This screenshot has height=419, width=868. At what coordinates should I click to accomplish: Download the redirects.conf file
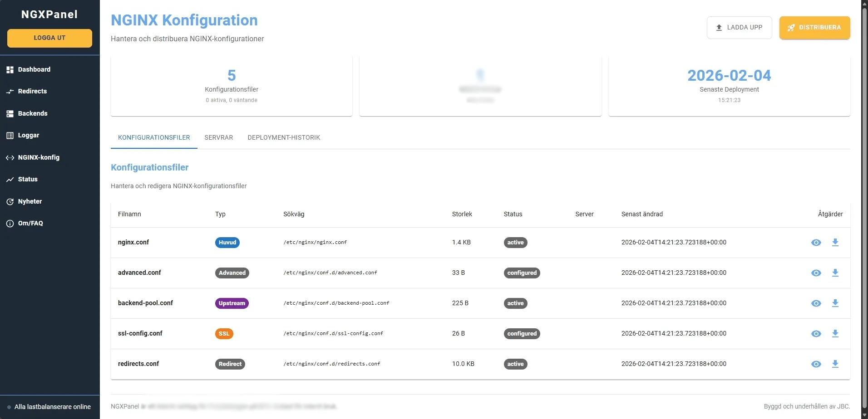coord(835,364)
